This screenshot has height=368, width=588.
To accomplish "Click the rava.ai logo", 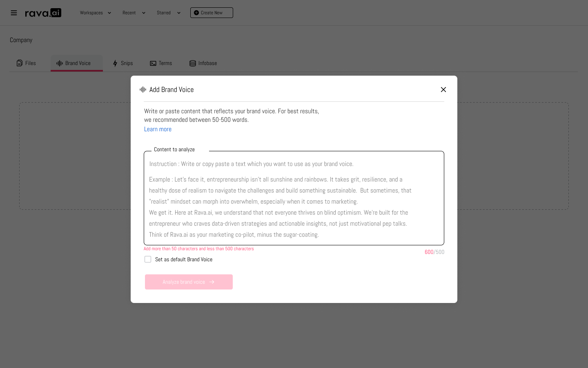I will pos(43,13).
